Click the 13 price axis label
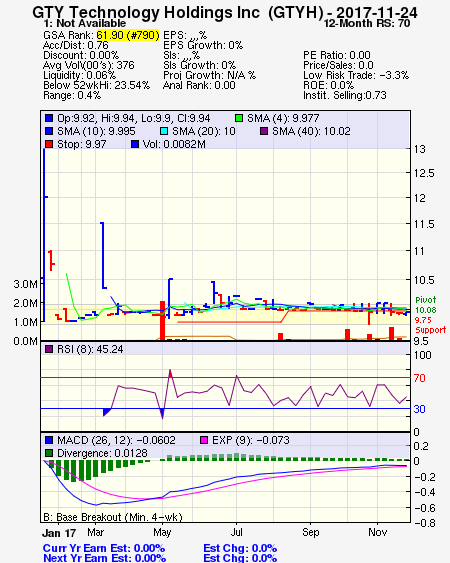The width and height of the screenshot is (450, 563). [x=419, y=149]
